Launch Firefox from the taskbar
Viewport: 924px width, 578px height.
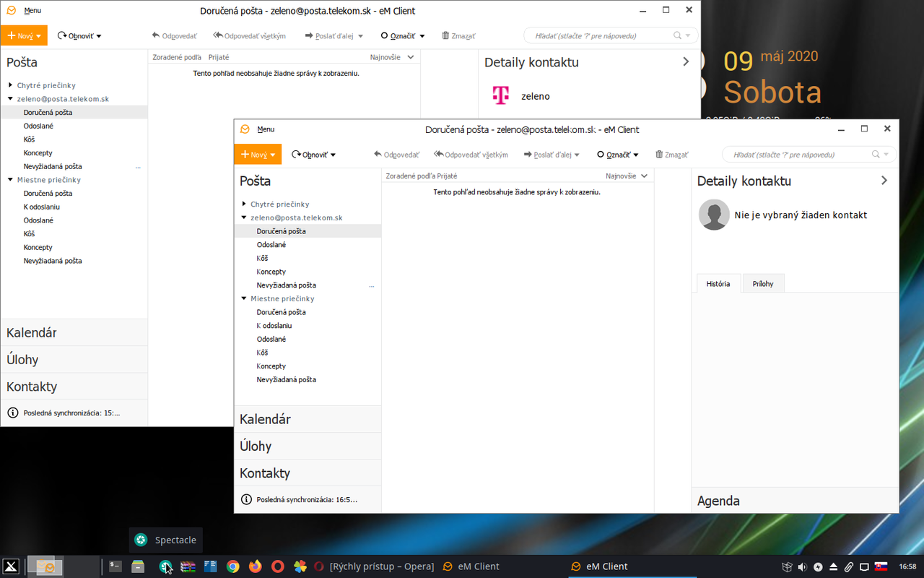pos(256,566)
